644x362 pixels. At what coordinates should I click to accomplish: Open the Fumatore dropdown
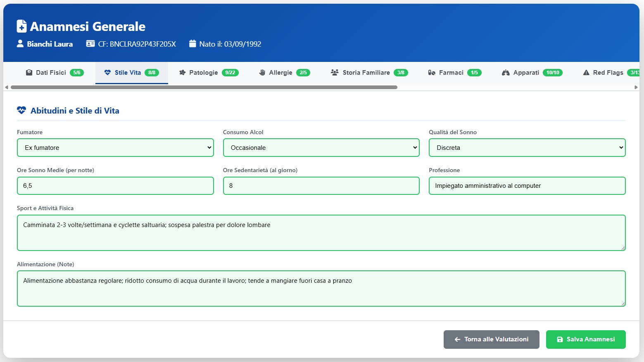point(115,148)
